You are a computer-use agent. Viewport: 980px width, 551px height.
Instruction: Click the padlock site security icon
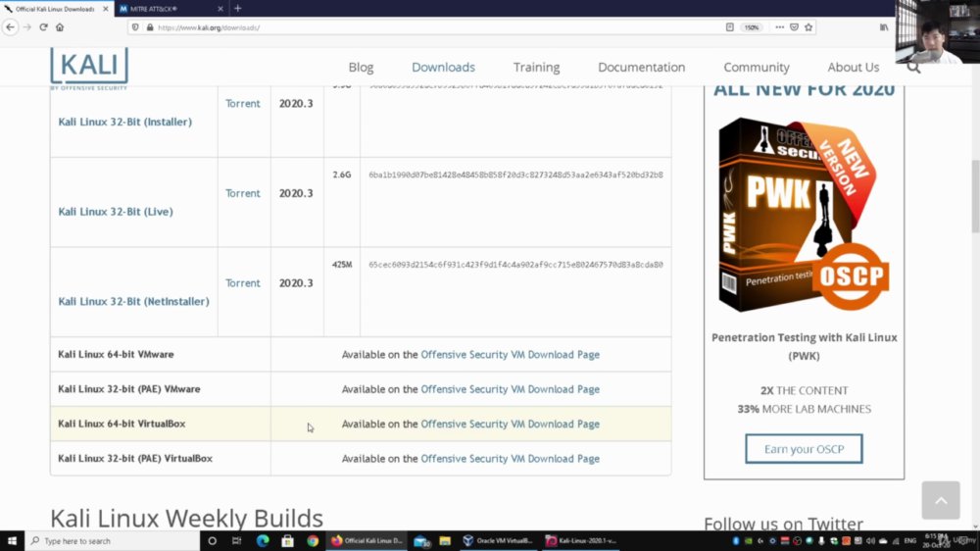pos(150,27)
